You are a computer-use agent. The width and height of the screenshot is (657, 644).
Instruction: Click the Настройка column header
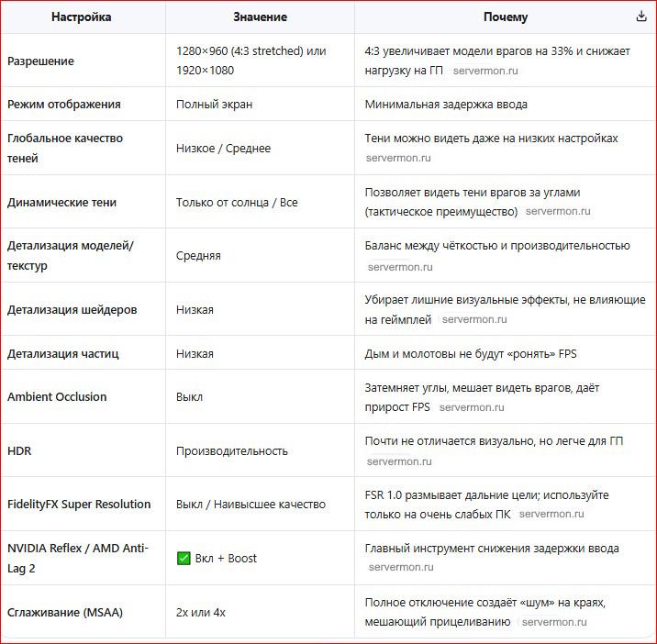82,17
